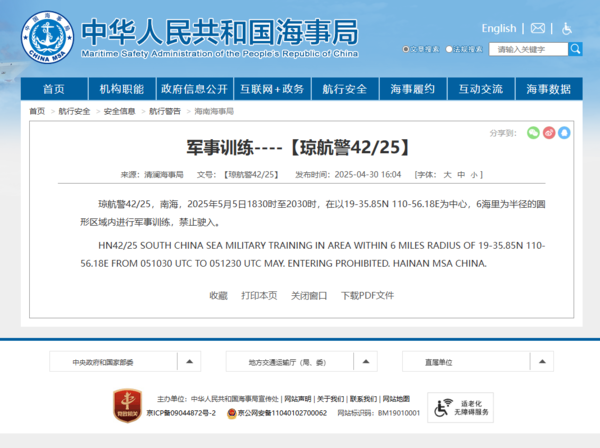Click 打印本页 print link
The width and height of the screenshot is (600, 448).
pyautogui.click(x=259, y=295)
